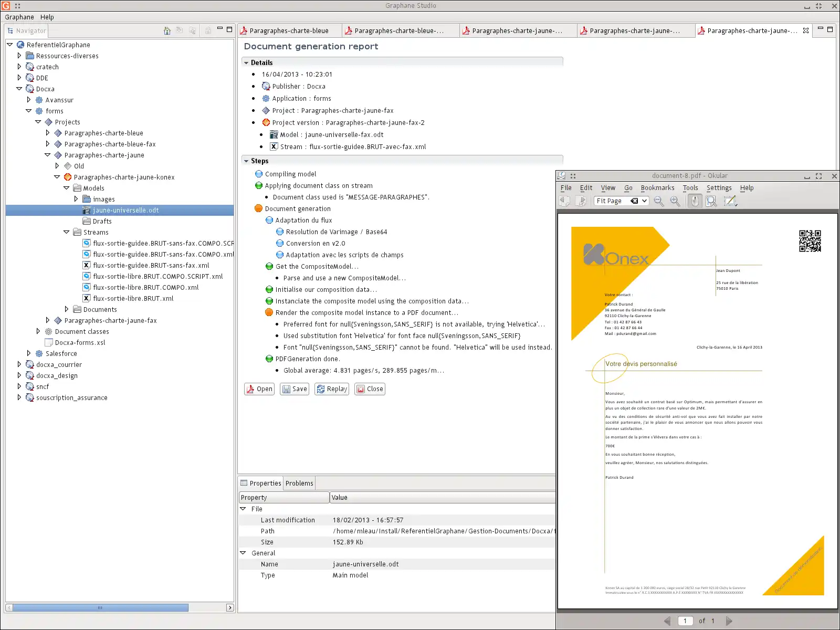840x630 pixels.
Task: Click the Compiling model step icon
Action: (258, 174)
